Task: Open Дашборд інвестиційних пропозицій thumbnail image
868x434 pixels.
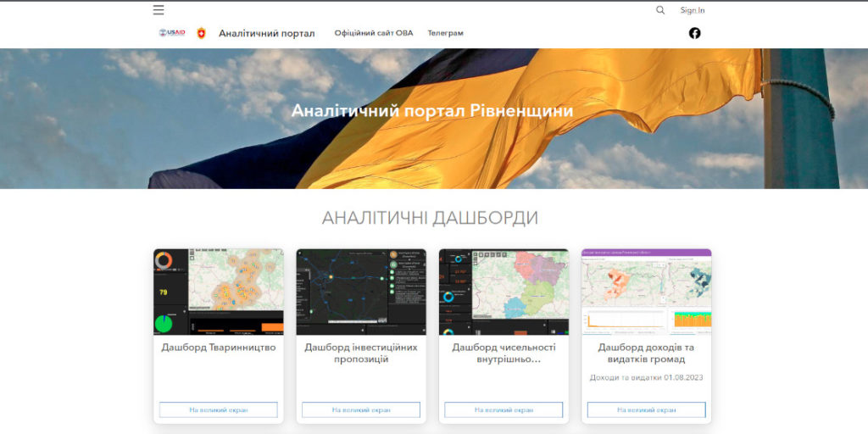Action: click(x=361, y=292)
